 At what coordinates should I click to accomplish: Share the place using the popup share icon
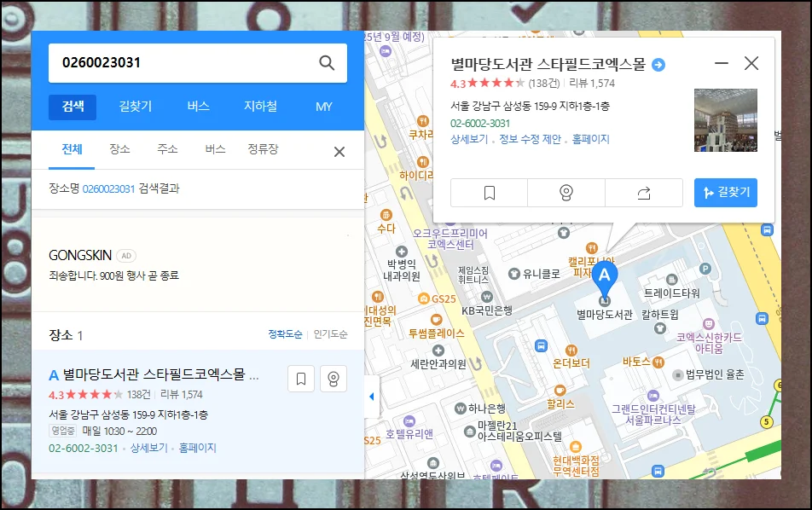(x=643, y=193)
